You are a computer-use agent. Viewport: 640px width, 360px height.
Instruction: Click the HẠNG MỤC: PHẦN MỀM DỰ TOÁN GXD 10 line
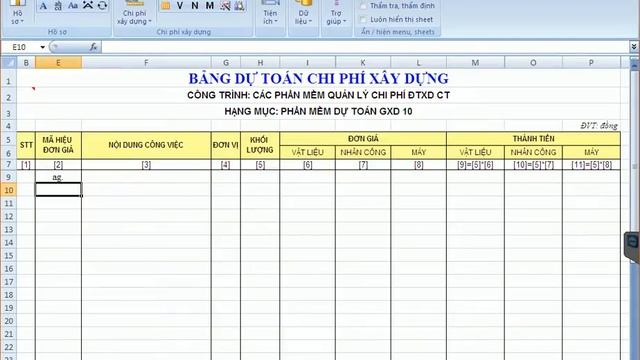tap(318, 111)
